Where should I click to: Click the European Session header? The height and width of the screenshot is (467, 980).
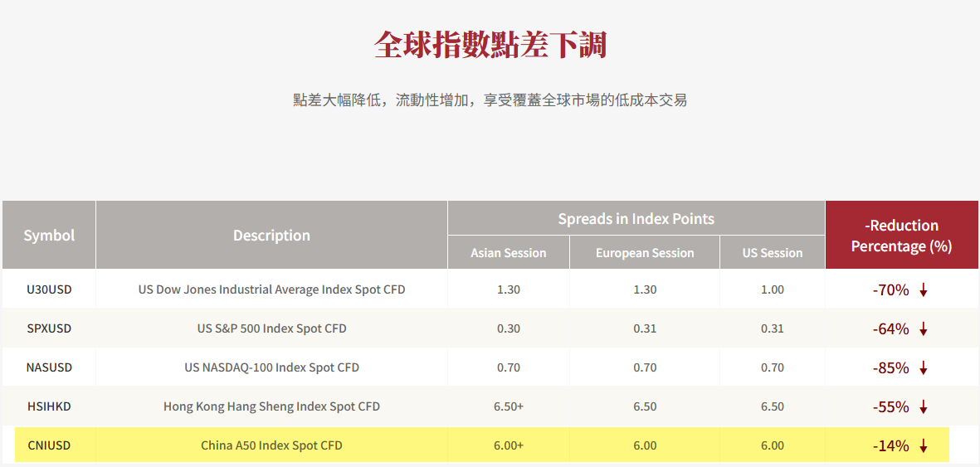[x=645, y=252]
